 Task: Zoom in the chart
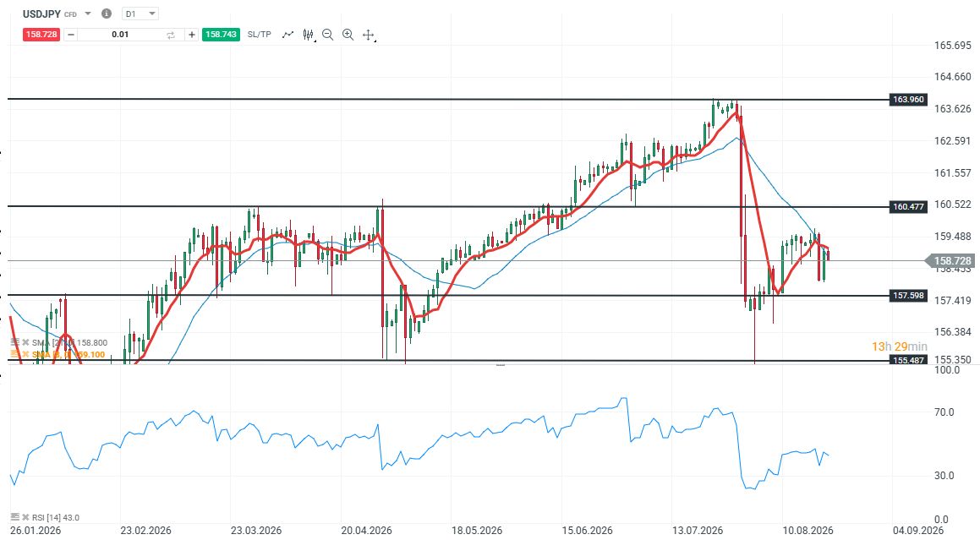point(348,35)
